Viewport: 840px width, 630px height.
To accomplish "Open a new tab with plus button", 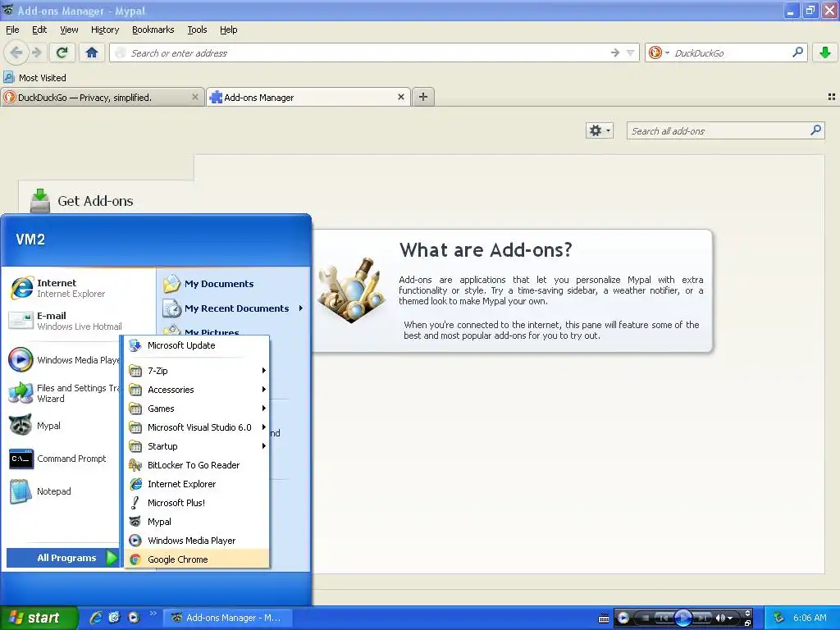I will coord(423,97).
